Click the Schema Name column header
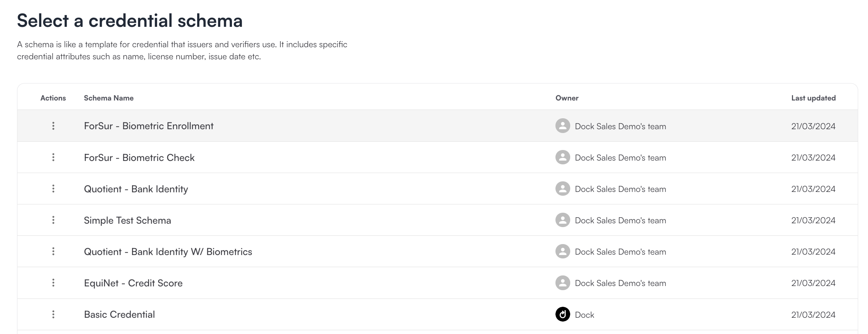The image size is (868, 334). pos(109,98)
